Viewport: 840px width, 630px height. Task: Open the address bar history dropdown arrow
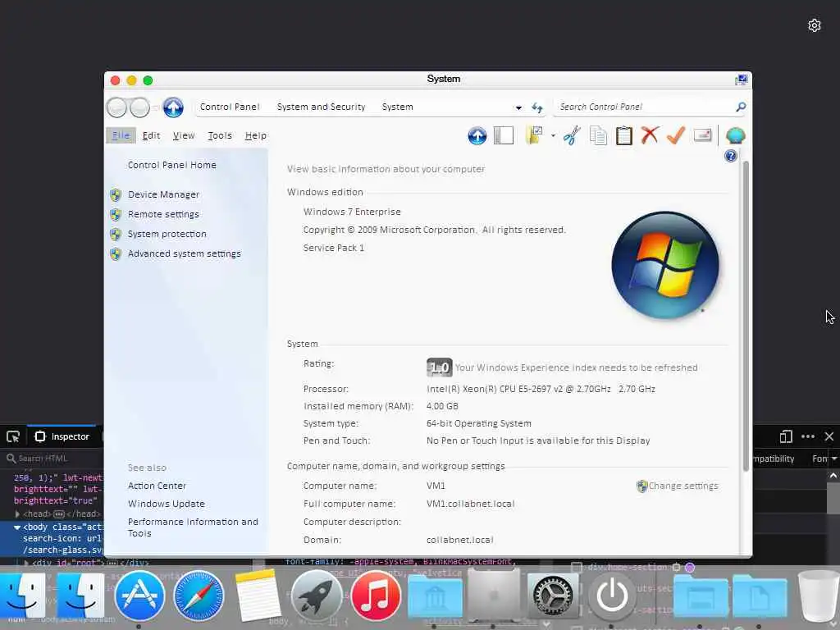[x=518, y=107]
